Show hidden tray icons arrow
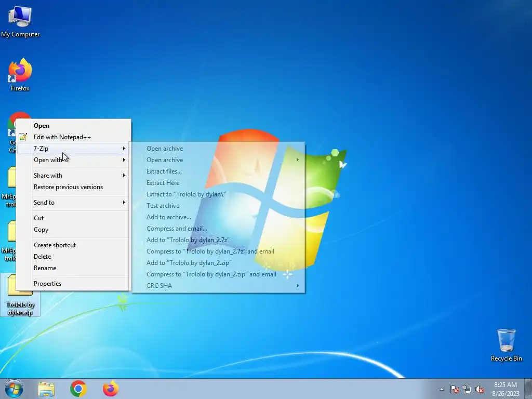532x399 pixels. [442, 389]
